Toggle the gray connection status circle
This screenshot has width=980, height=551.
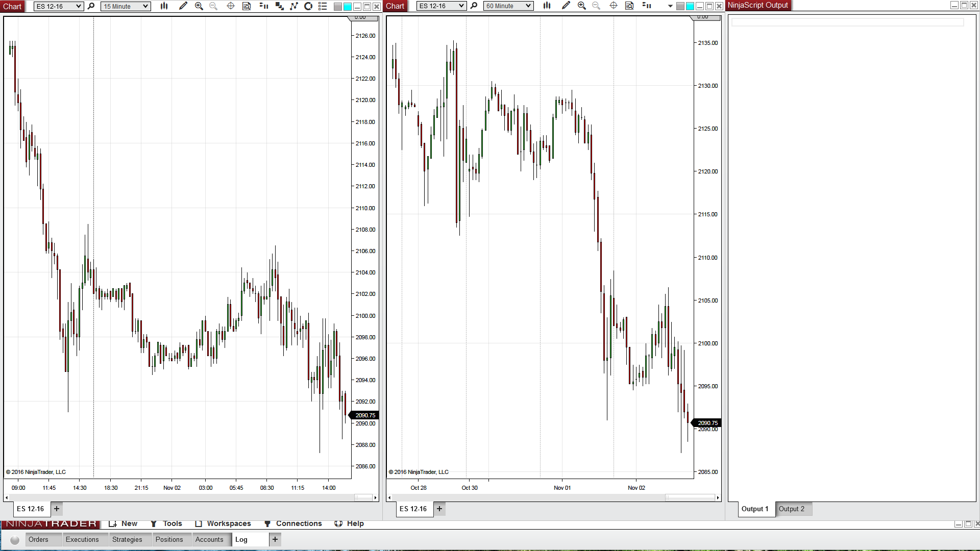pyautogui.click(x=15, y=540)
